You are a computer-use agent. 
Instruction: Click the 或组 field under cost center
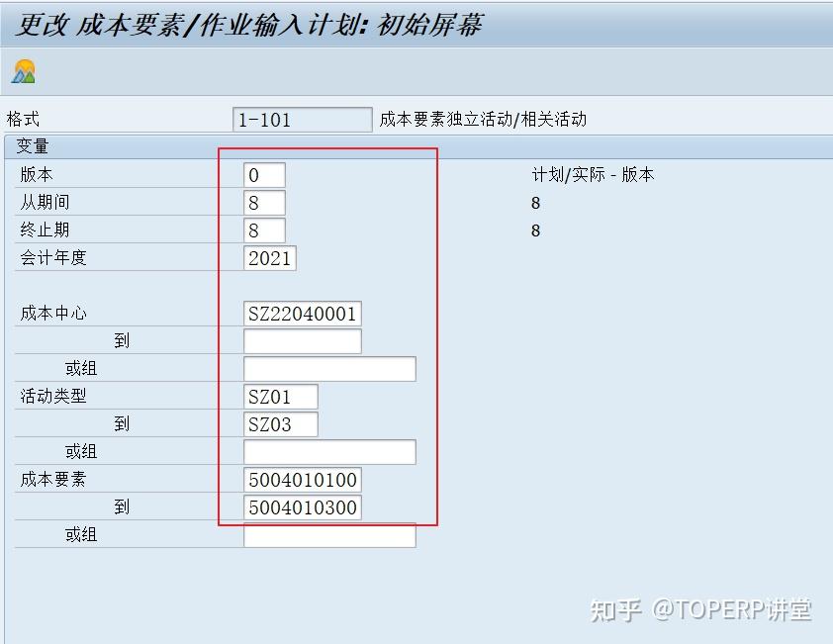pos(328,368)
